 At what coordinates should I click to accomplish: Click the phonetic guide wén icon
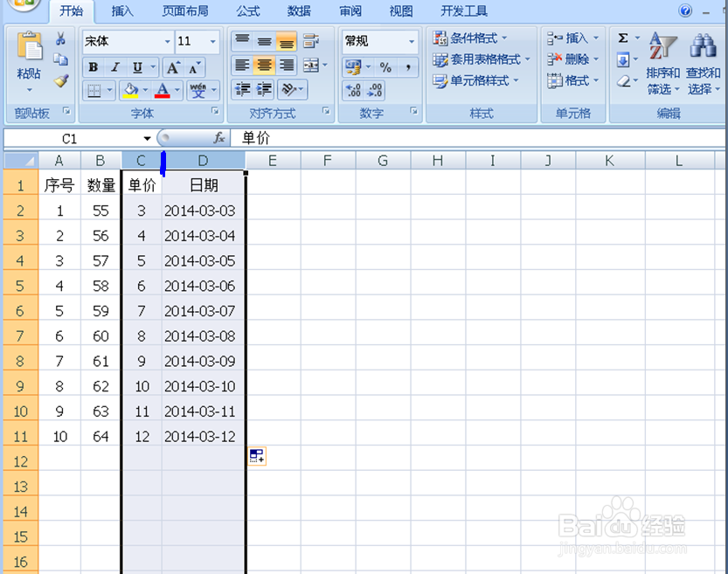pos(198,91)
